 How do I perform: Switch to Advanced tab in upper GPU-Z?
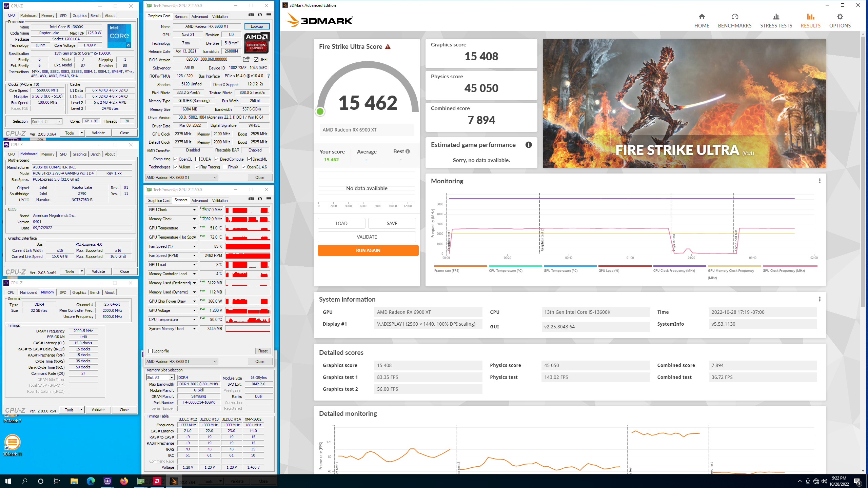coord(199,17)
